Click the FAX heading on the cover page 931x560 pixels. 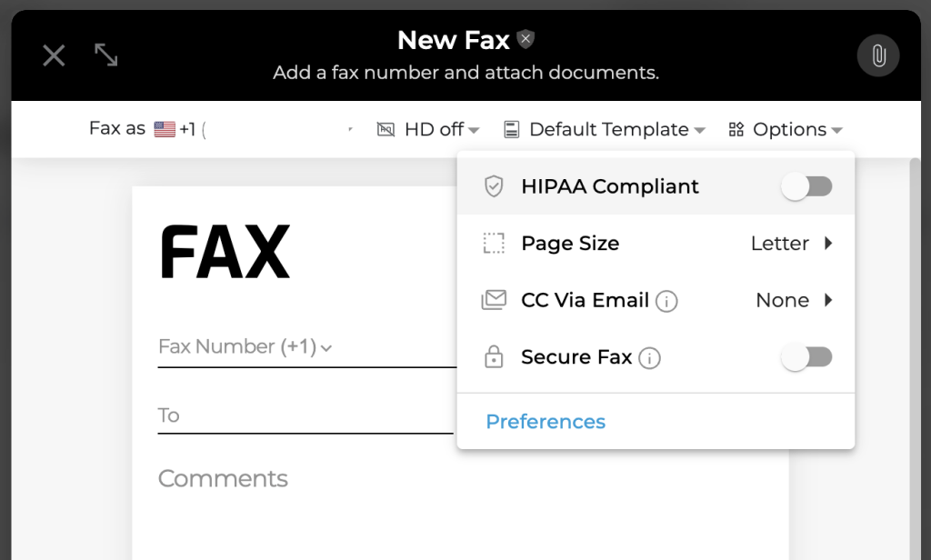click(225, 251)
